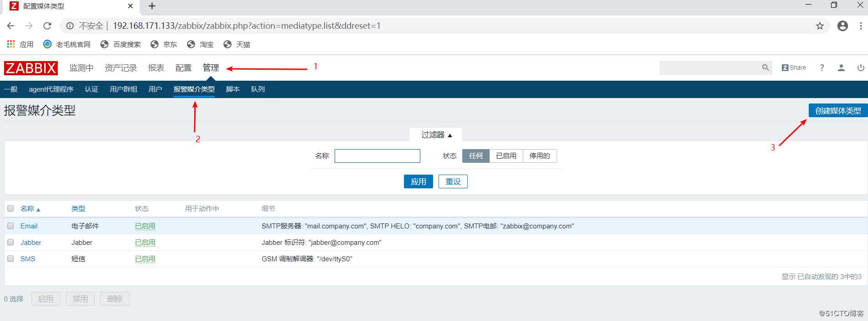
Task: Open the 天猫 bookmark
Action: [237, 44]
